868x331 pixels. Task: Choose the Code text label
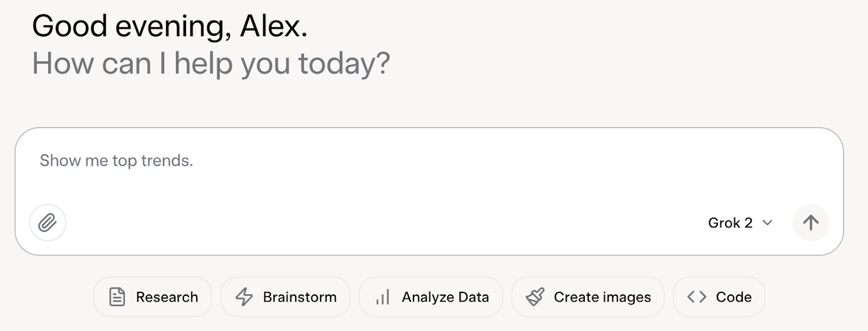(x=733, y=297)
